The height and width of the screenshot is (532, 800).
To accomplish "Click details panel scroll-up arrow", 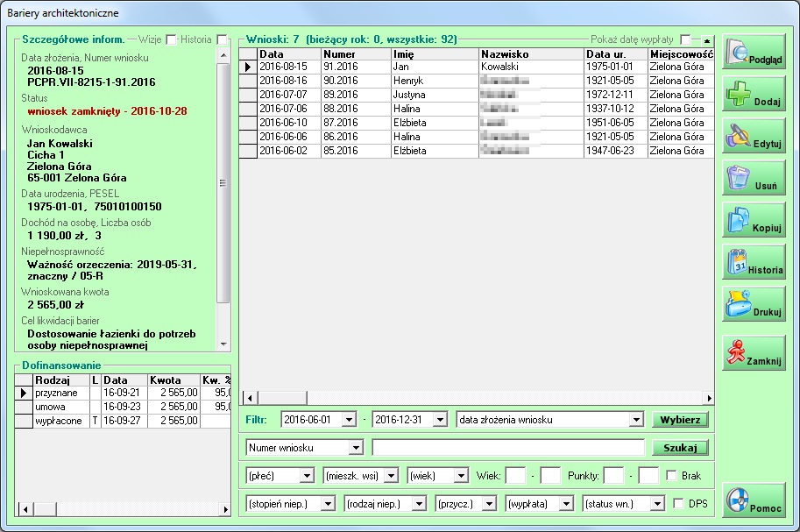I will [x=223, y=54].
